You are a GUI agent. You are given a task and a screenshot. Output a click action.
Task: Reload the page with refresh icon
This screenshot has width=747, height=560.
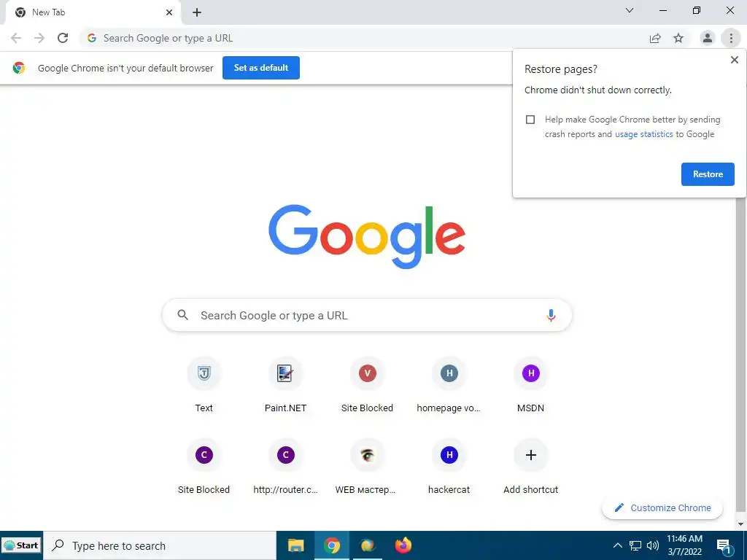tap(63, 38)
